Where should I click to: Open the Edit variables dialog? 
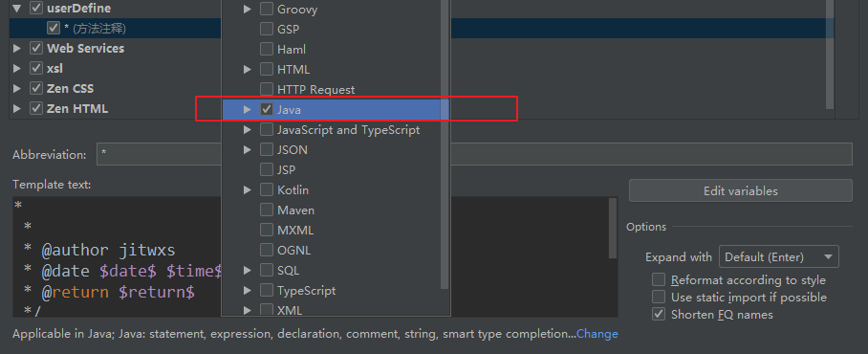point(740,190)
